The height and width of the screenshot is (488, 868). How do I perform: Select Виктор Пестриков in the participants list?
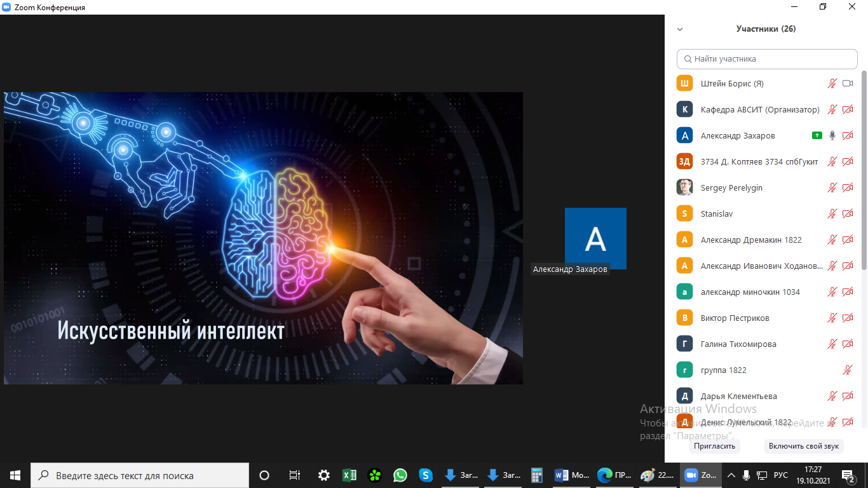(x=735, y=318)
